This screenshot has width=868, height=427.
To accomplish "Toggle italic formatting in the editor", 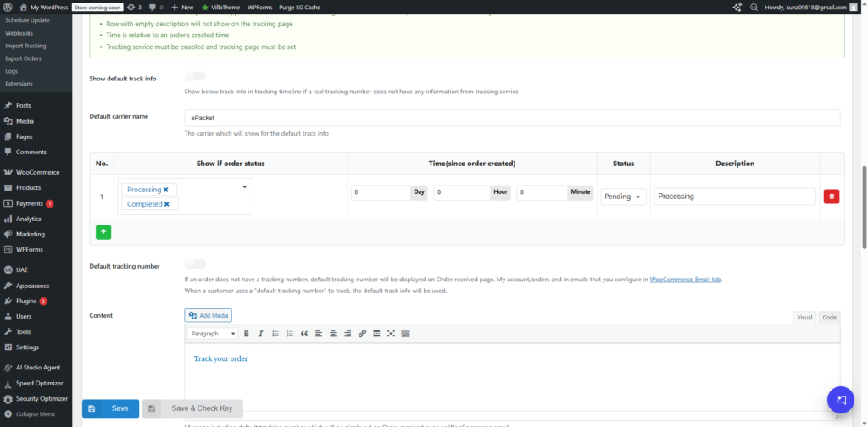I will click(261, 334).
